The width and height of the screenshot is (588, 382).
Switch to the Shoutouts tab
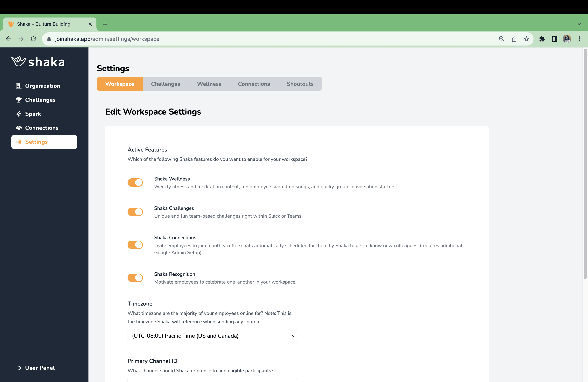coord(300,84)
